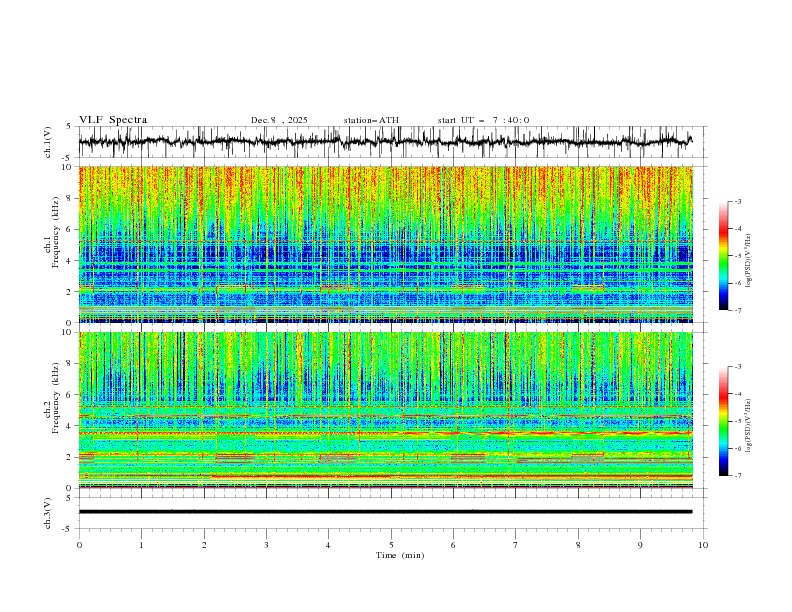Click the "ch.1(V)" axis label
Viewport: 792px width, 612px height.
(x=48, y=142)
